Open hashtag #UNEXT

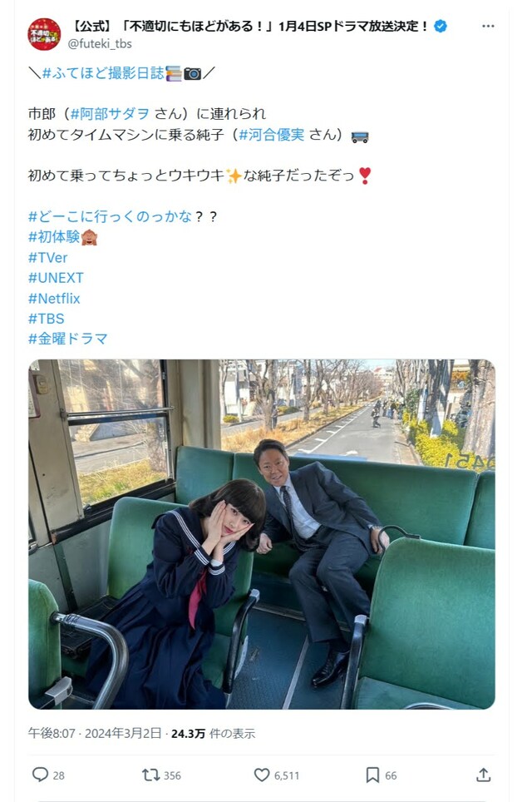click(56, 278)
